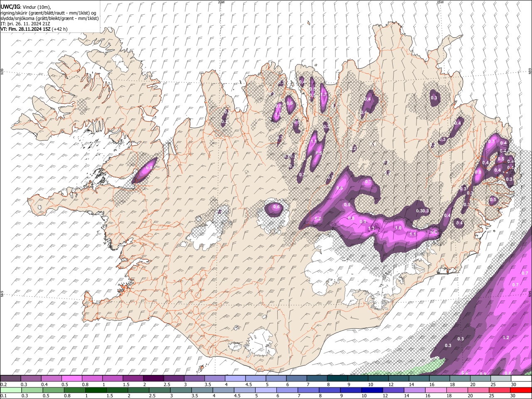Click the '15W' longitude label at top
This screenshot has width=532, height=399.
click(440, 2)
